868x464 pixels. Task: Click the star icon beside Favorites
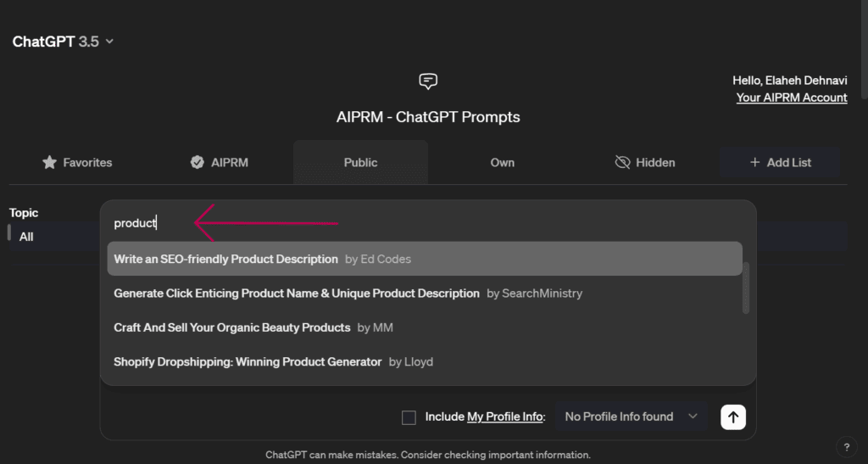coord(50,162)
